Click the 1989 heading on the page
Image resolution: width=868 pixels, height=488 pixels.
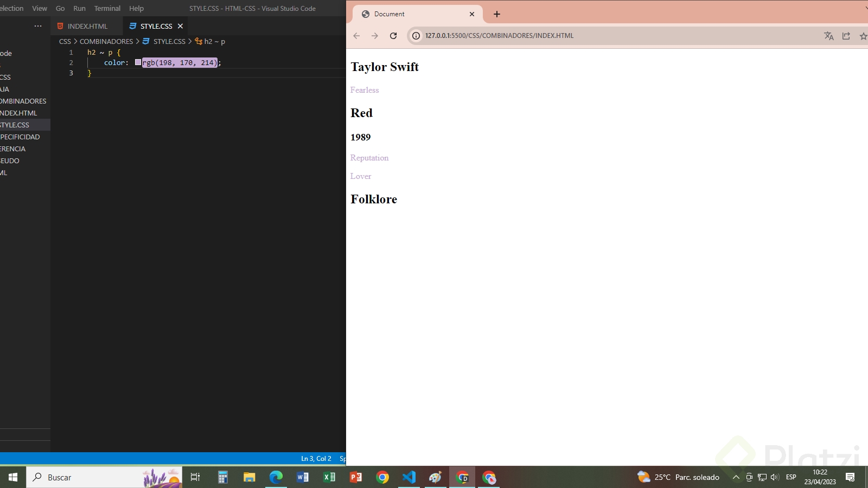(360, 137)
